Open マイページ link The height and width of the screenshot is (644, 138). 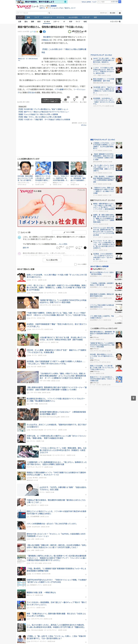[103, 13]
